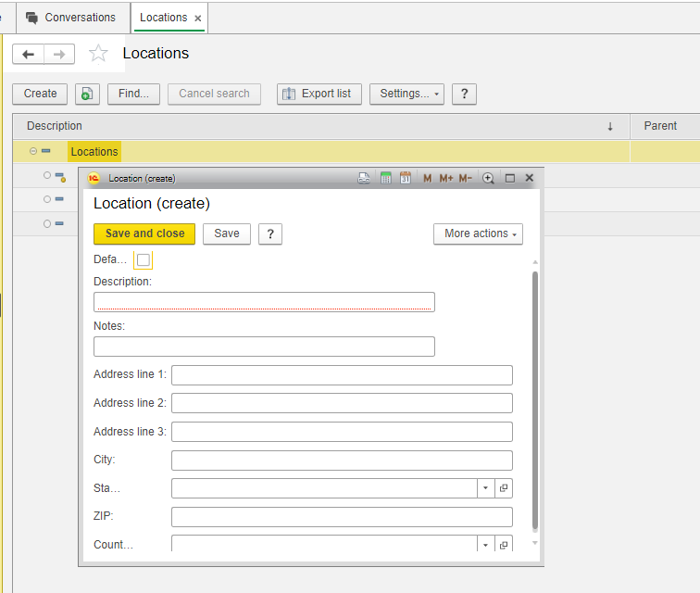700x593 pixels.
Task: Click the M+ memory add button
Action: pyautogui.click(x=446, y=178)
